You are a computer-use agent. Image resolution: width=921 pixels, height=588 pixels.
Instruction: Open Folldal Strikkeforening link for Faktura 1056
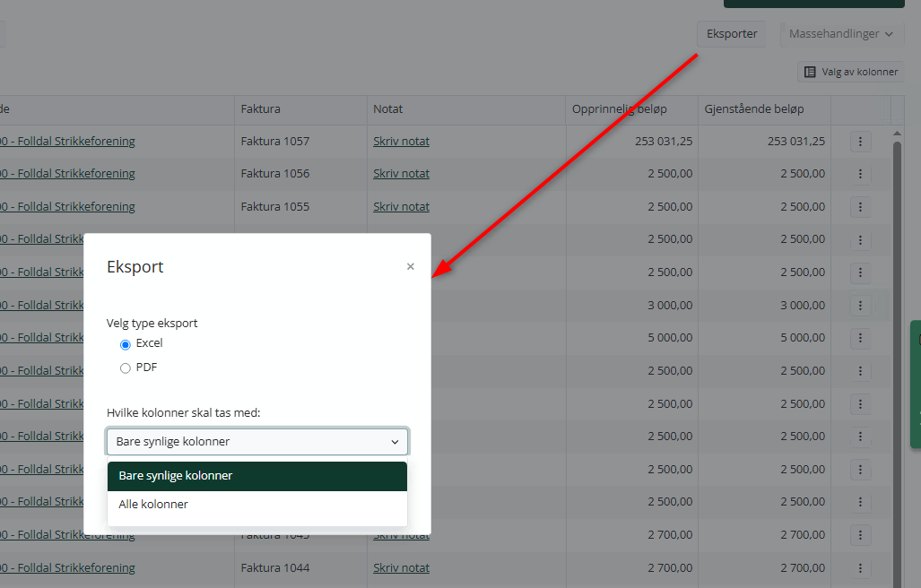(67, 174)
